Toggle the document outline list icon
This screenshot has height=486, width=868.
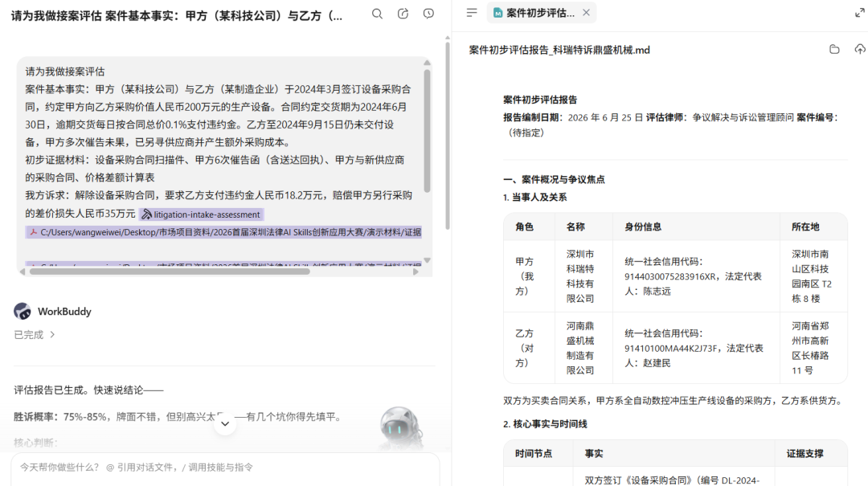tap(472, 13)
